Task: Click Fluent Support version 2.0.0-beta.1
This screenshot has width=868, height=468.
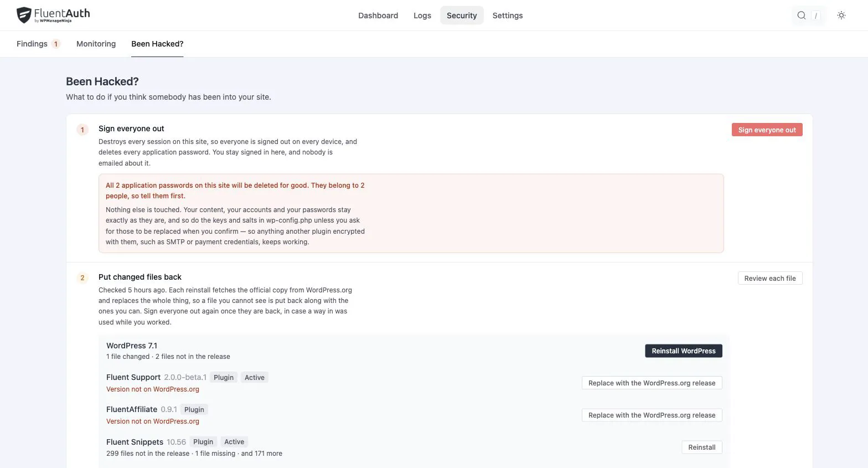Action: click(185, 377)
